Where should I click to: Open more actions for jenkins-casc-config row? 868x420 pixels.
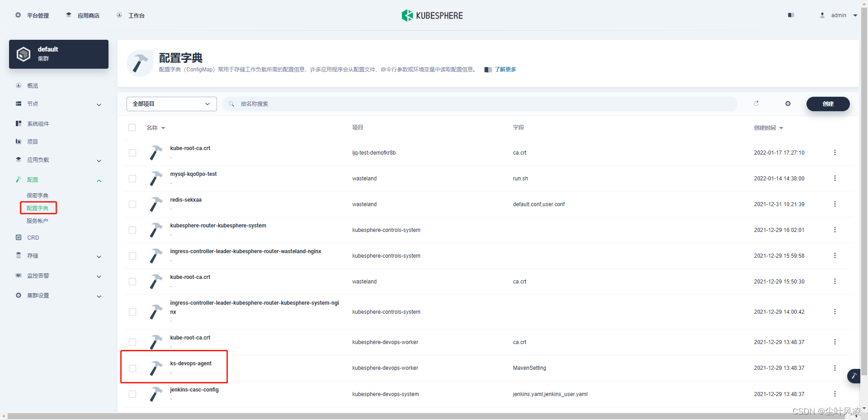pos(835,394)
